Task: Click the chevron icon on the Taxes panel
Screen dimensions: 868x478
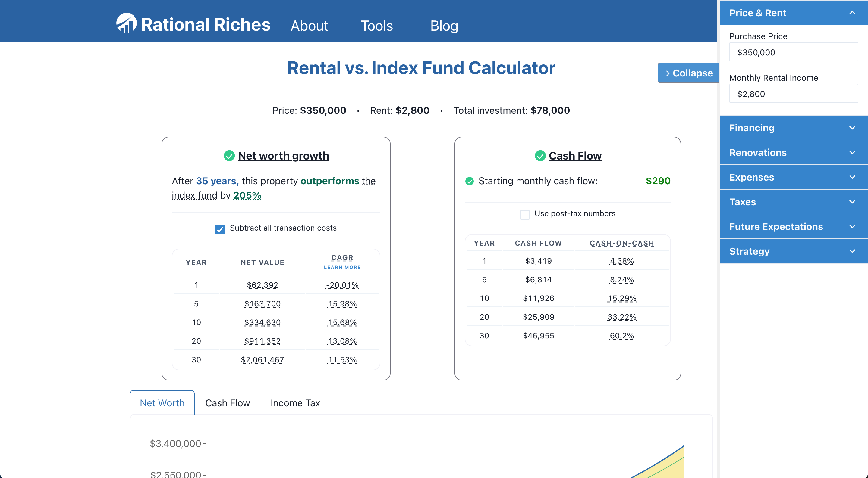Action: click(852, 202)
